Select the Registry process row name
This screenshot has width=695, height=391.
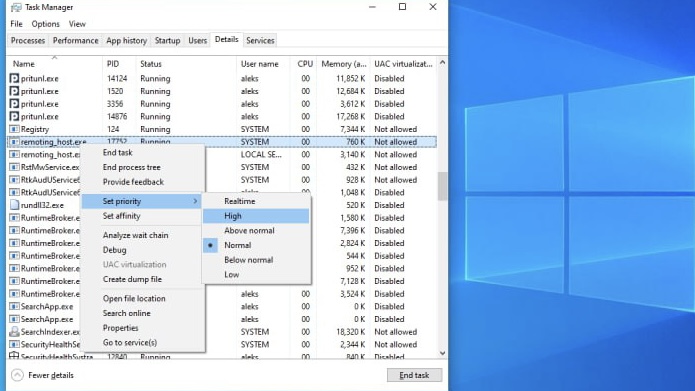click(35, 129)
